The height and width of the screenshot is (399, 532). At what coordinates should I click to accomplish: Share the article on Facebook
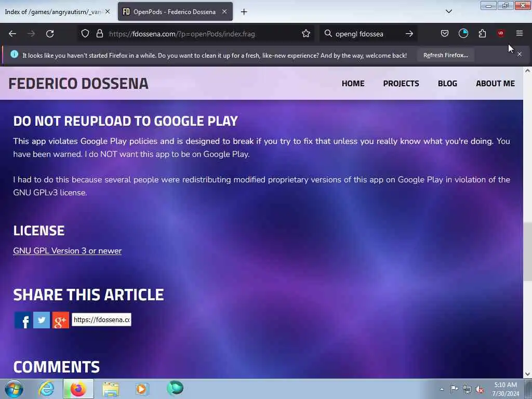(23, 320)
